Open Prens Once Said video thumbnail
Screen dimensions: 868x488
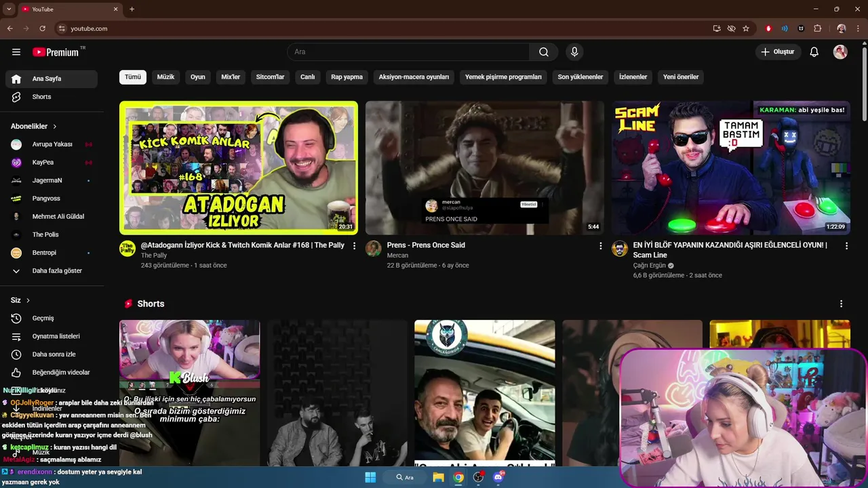tap(485, 168)
